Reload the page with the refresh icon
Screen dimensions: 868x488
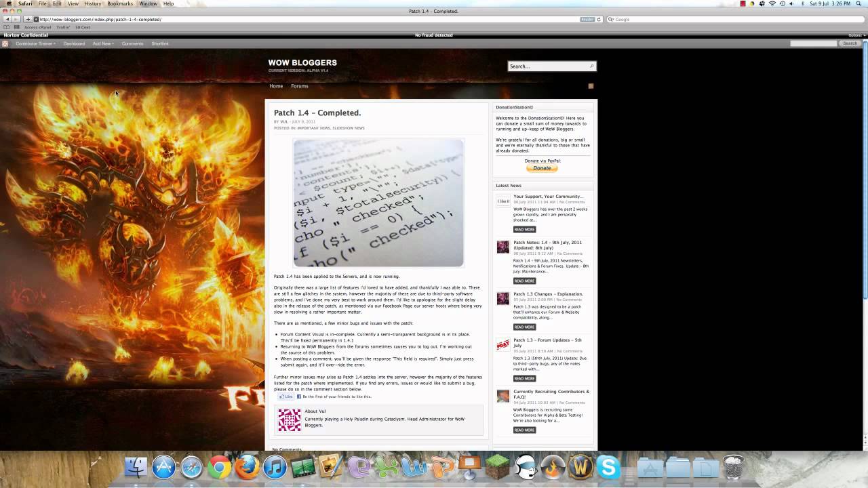[x=599, y=19]
